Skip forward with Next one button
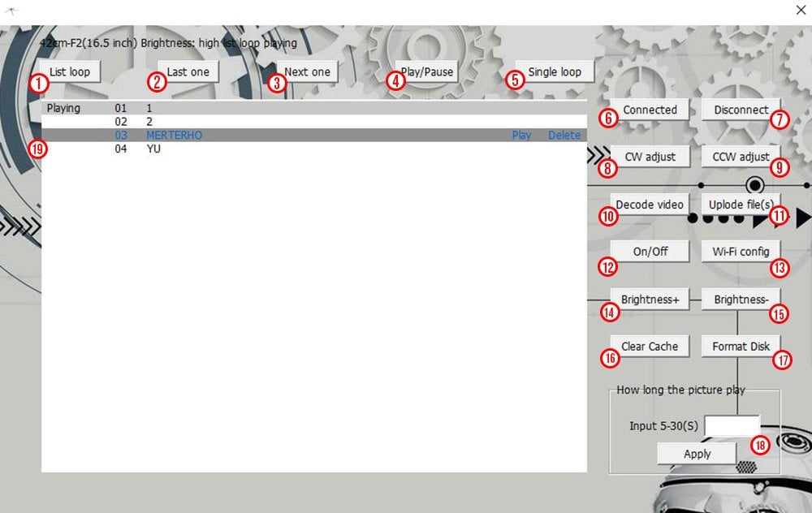This screenshot has height=513, width=812. point(307,71)
